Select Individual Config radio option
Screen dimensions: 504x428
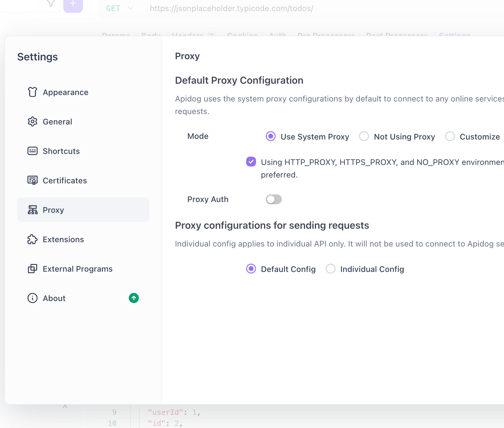coord(331,269)
